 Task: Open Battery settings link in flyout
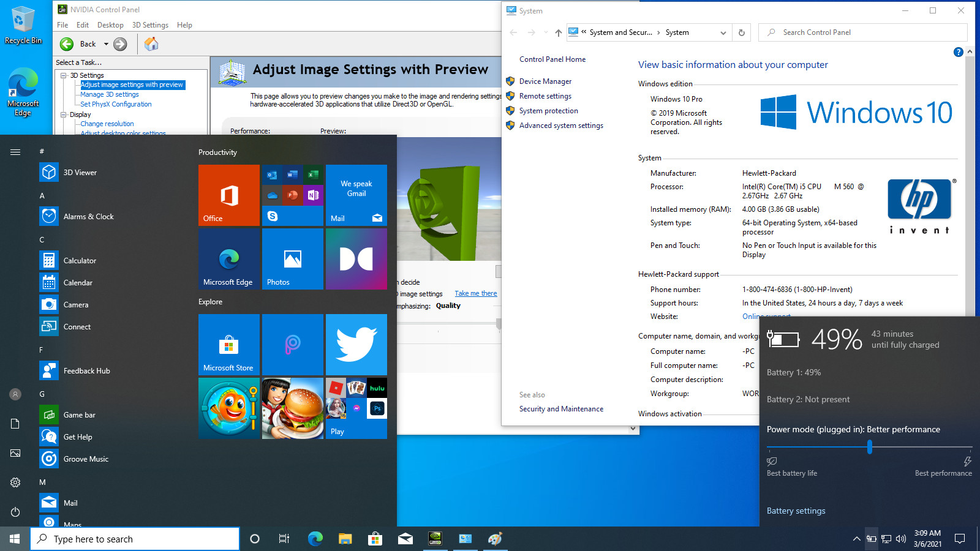pyautogui.click(x=796, y=511)
